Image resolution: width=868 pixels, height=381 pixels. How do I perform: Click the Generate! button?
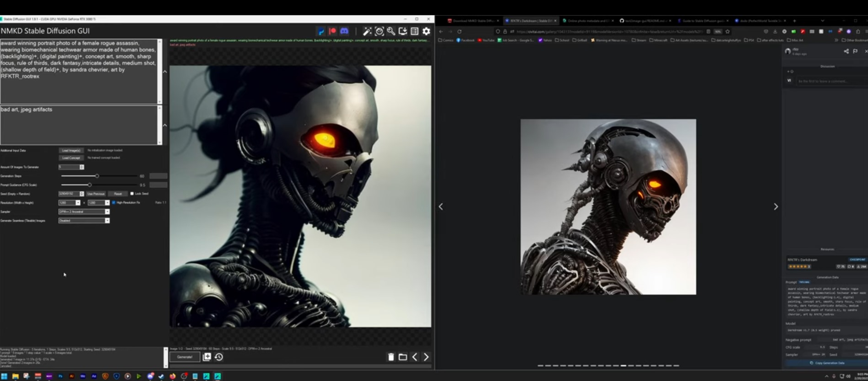(185, 357)
